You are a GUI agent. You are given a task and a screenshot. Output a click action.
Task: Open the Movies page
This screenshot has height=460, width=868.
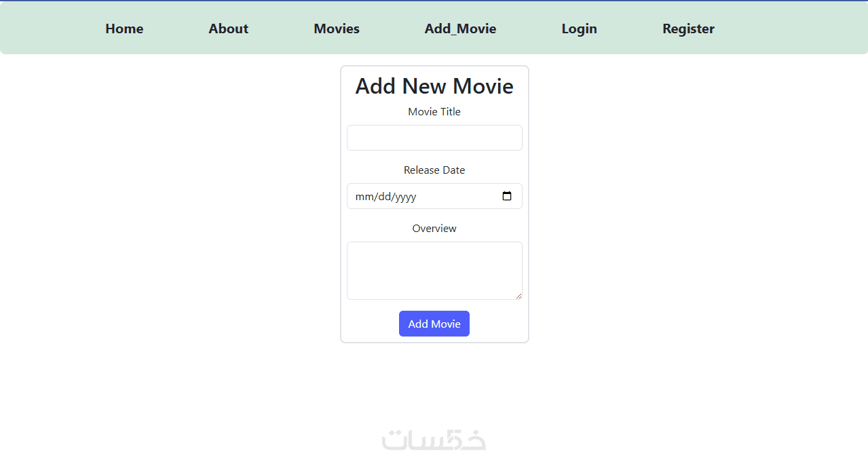tap(337, 28)
